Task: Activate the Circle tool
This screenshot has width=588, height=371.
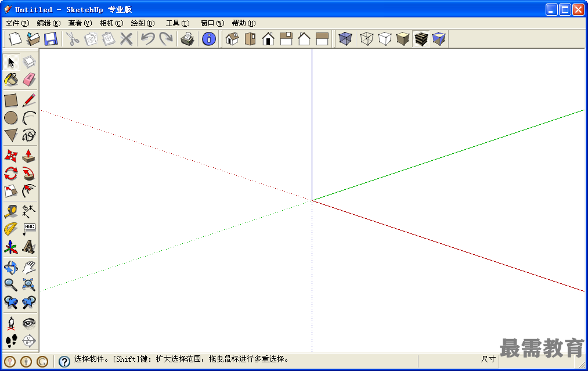Action: (11, 118)
